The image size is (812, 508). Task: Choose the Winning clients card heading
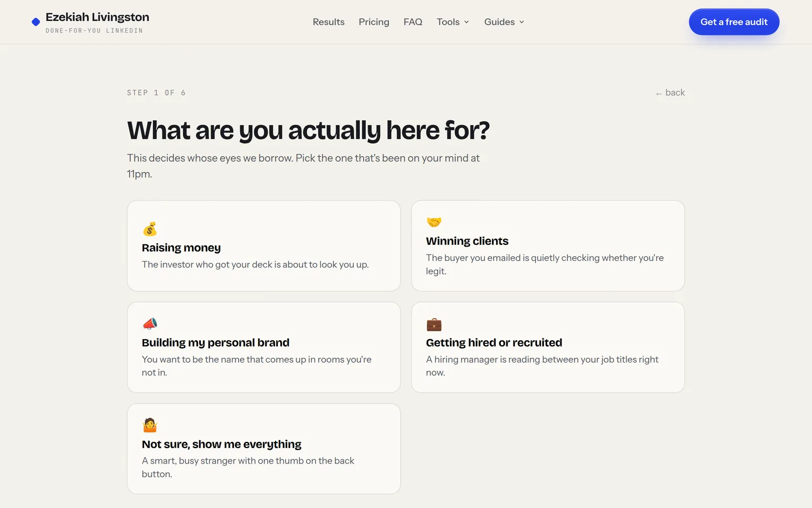(x=467, y=241)
